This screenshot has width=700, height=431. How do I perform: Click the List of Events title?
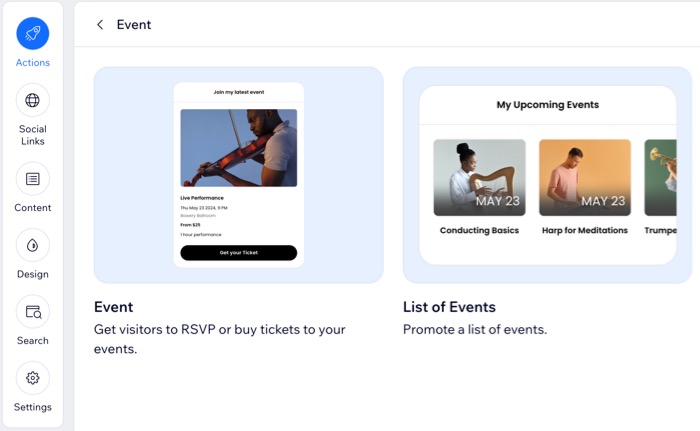449,307
